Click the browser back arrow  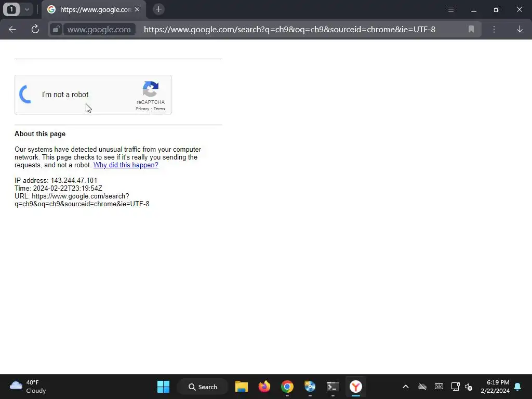[12, 30]
